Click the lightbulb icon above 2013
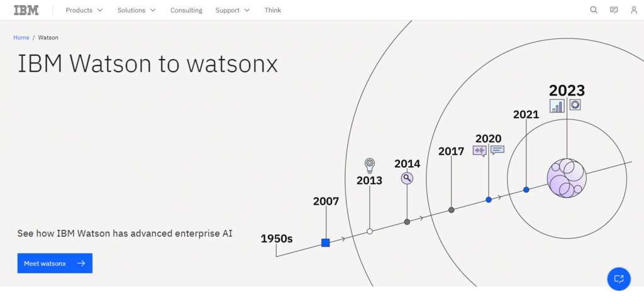Viewport: 644px width, 304px height. [370, 165]
